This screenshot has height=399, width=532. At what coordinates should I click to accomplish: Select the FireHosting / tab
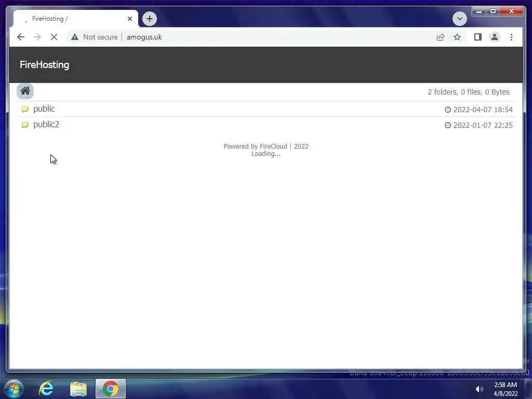pyautogui.click(x=75, y=19)
